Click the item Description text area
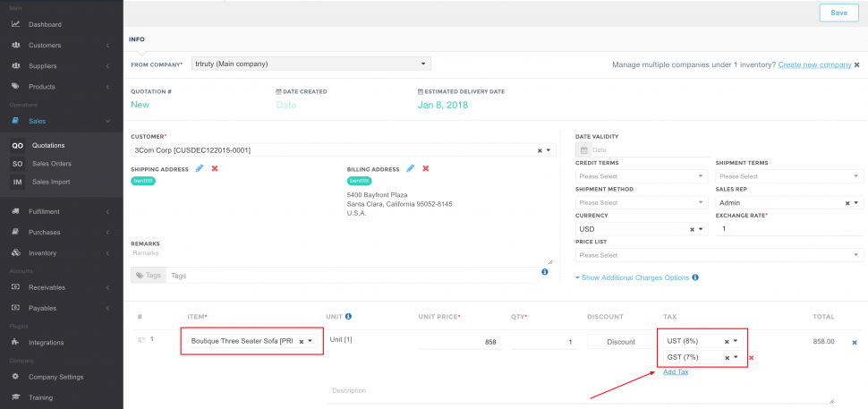This screenshot has height=409, width=868. 580,392
